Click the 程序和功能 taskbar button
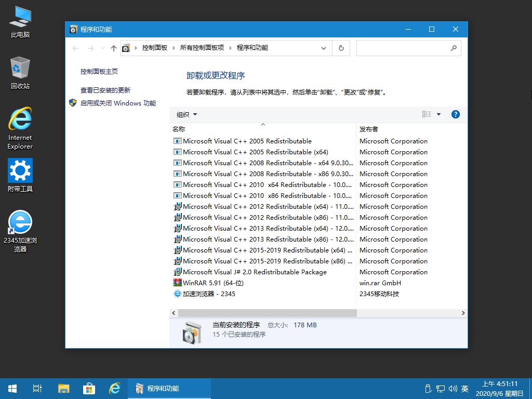Screen dimensions: 532x399 tap(169, 389)
